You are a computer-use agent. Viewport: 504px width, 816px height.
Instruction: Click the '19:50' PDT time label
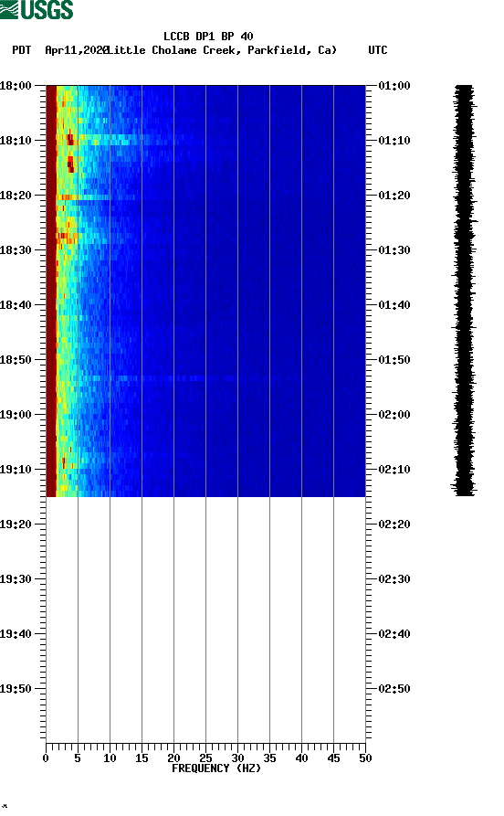[x=16, y=689]
